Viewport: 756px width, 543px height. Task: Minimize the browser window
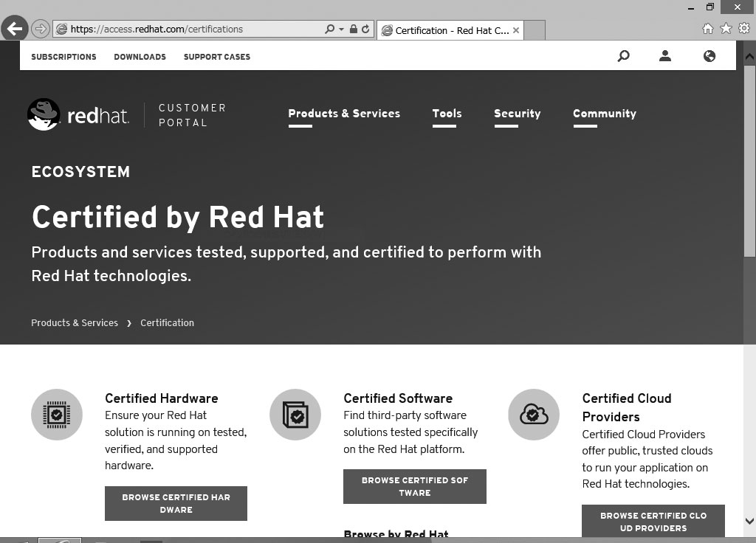[691, 7]
